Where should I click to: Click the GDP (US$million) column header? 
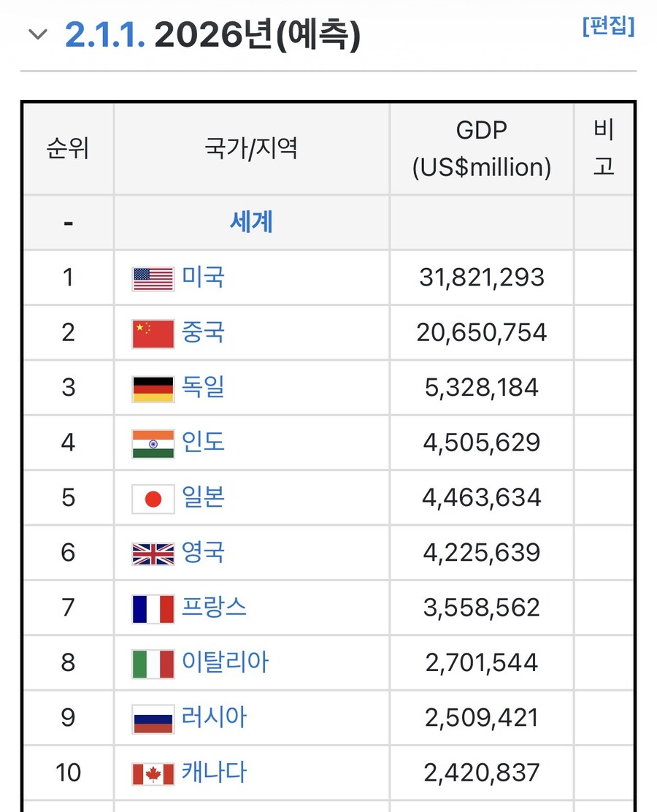point(481,148)
